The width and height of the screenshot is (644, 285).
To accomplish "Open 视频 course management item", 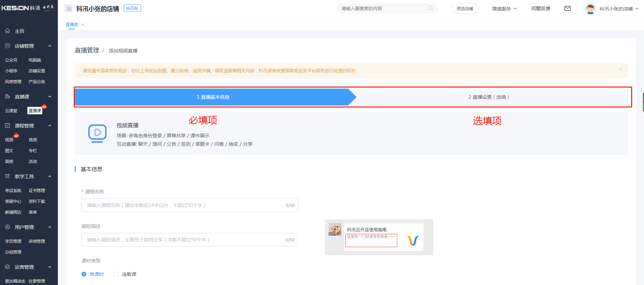I will click(x=9, y=140).
